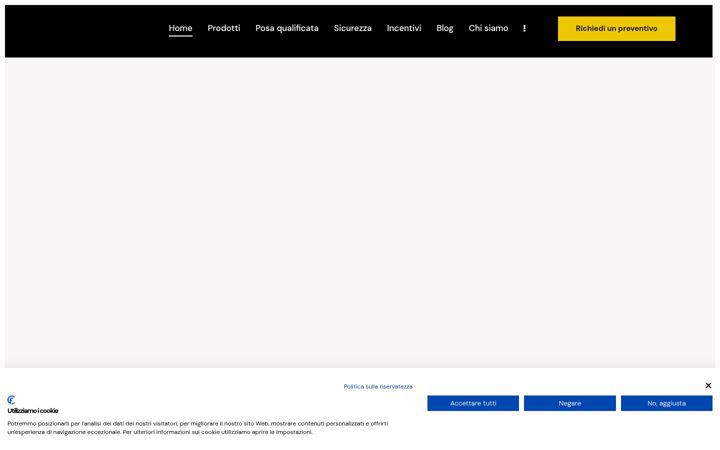Navigate to Posa qualificata

(x=287, y=28)
